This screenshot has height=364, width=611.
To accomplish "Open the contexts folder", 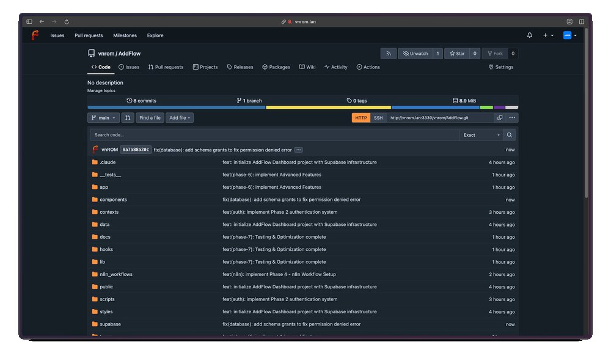I will (x=109, y=212).
